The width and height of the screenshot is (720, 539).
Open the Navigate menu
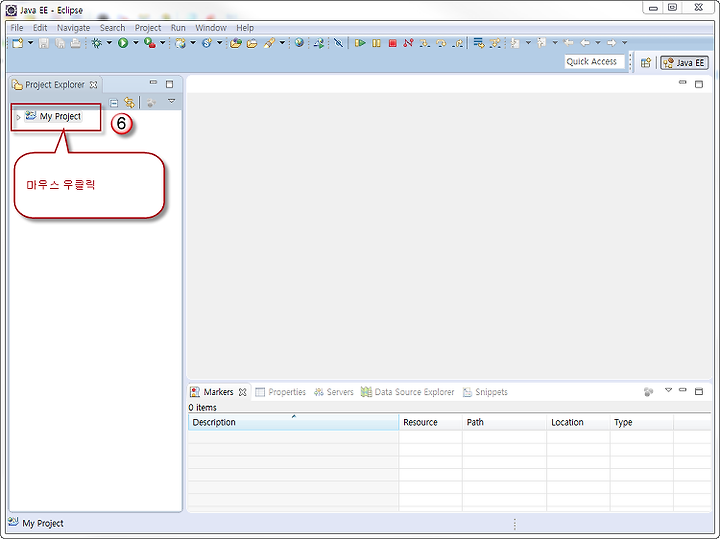[73, 28]
